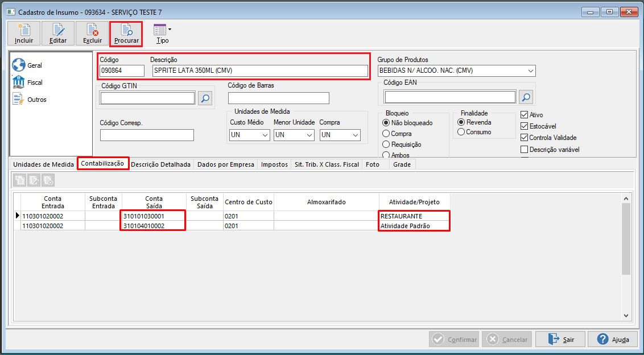The height and width of the screenshot is (355, 644).
Task: Click window title bar app icon
Action: tap(11, 12)
